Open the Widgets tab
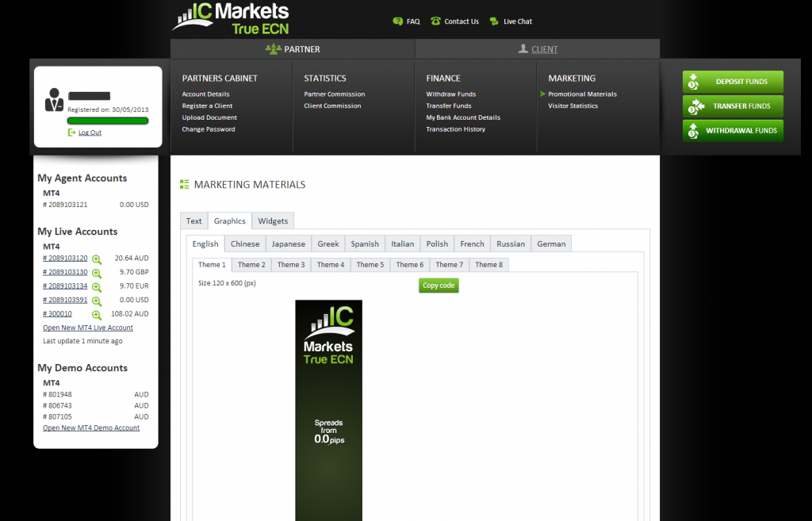Image resolution: width=812 pixels, height=521 pixels. tap(274, 221)
